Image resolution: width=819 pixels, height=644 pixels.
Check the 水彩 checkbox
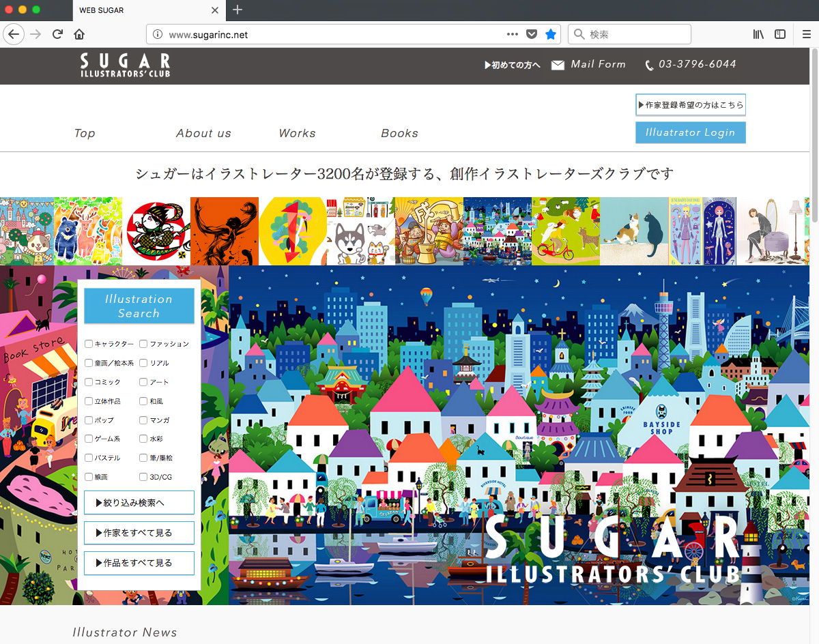pos(143,439)
